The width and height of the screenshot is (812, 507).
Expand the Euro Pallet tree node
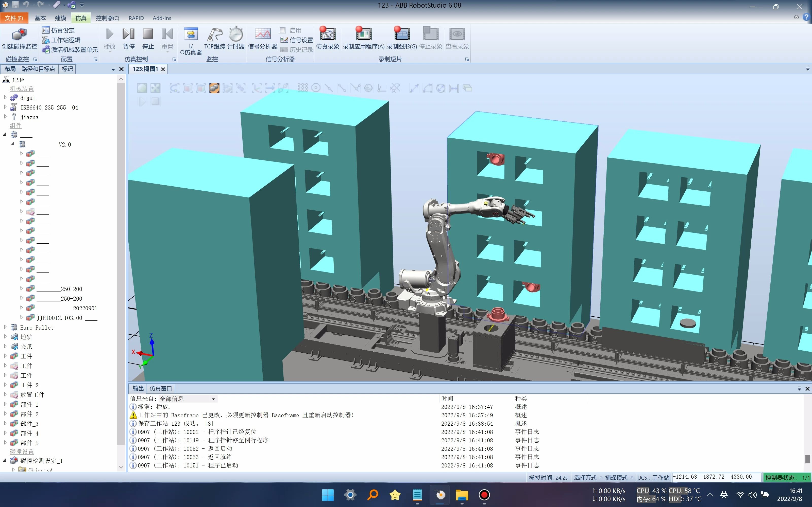point(5,327)
